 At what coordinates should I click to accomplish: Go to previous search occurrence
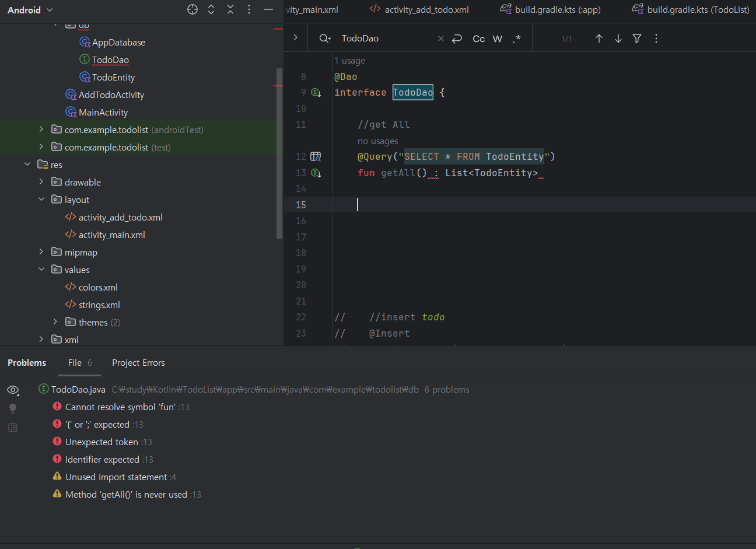click(599, 39)
